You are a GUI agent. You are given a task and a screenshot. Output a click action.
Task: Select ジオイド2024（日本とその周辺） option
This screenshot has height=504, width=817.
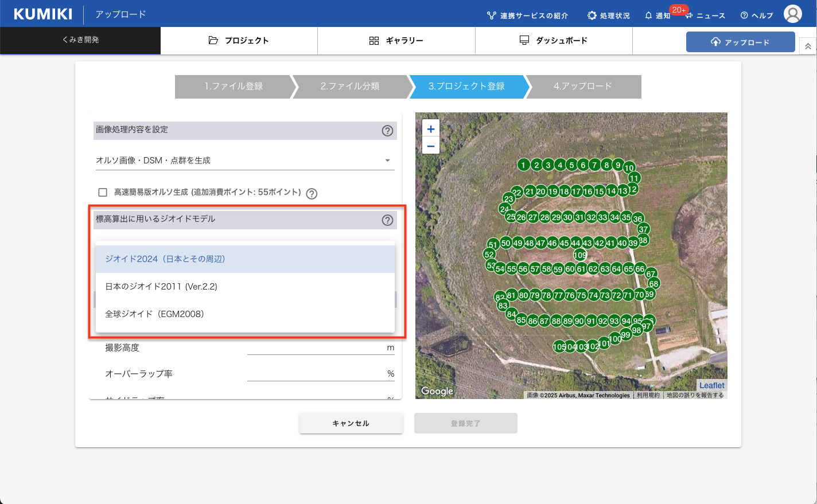pyautogui.click(x=245, y=259)
